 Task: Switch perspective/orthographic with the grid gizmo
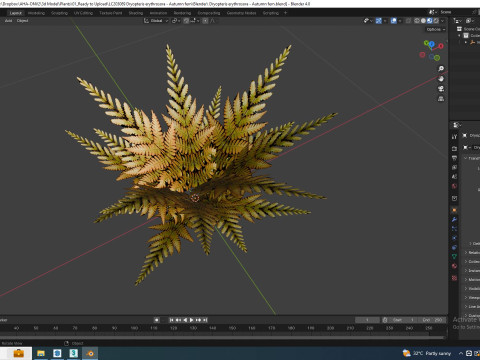tap(441, 99)
